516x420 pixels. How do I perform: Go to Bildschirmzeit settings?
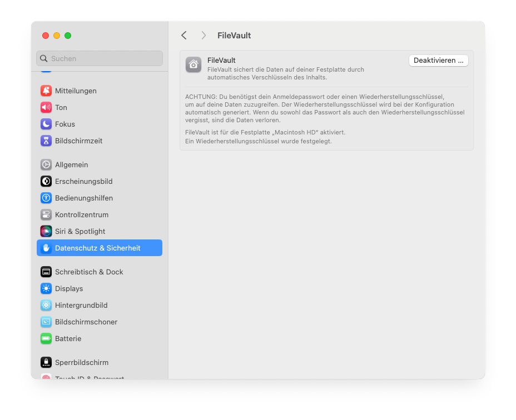point(100,141)
